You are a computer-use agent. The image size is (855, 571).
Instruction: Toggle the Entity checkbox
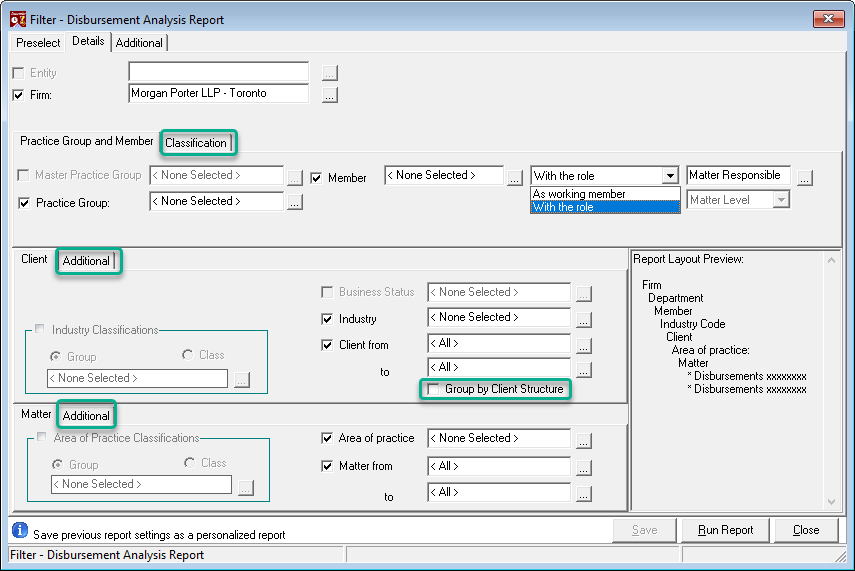point(19,73)
